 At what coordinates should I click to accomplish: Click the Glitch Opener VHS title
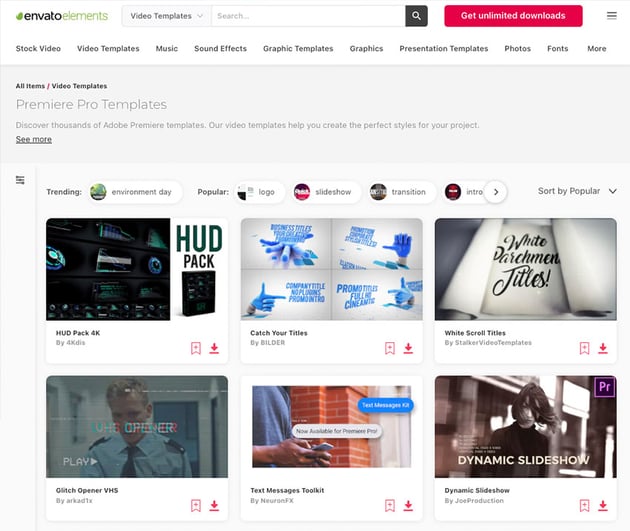pyautogui.click(x=87, y=490)
